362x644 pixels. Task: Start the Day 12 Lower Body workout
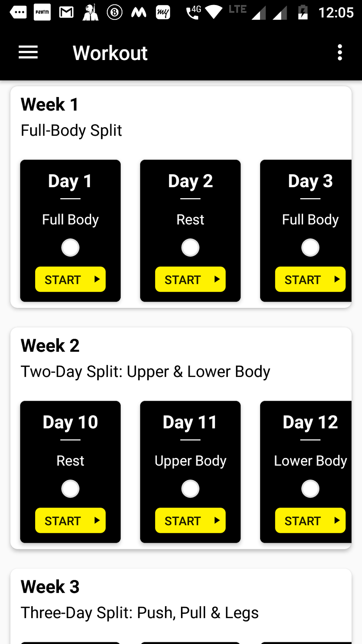(x=310, y=521)
